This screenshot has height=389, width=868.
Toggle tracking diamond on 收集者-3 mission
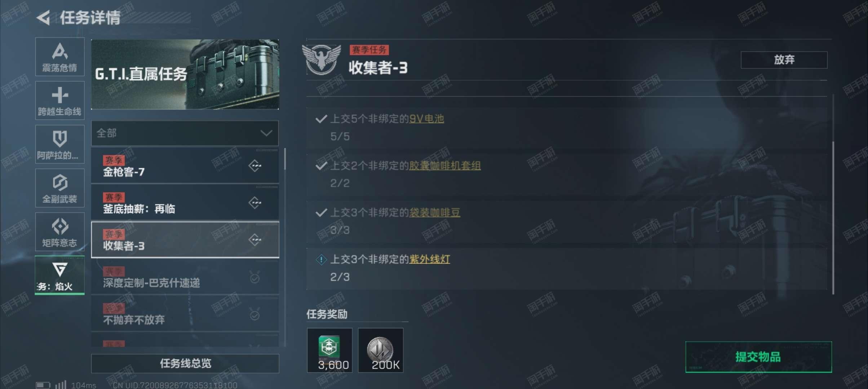tap(255, 240)
